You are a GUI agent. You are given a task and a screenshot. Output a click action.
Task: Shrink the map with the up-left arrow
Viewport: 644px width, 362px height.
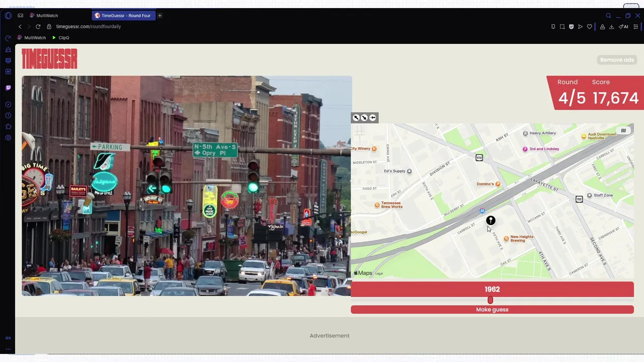point(356,118)
